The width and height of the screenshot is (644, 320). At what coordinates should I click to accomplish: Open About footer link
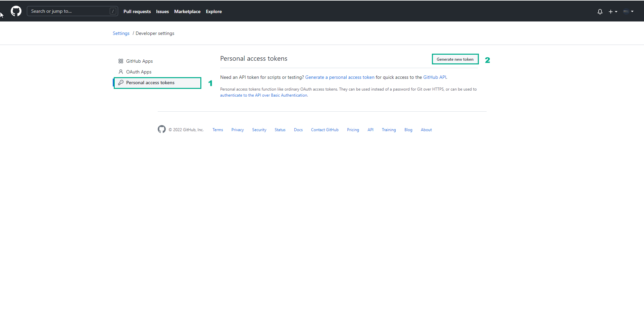[426, 130]
